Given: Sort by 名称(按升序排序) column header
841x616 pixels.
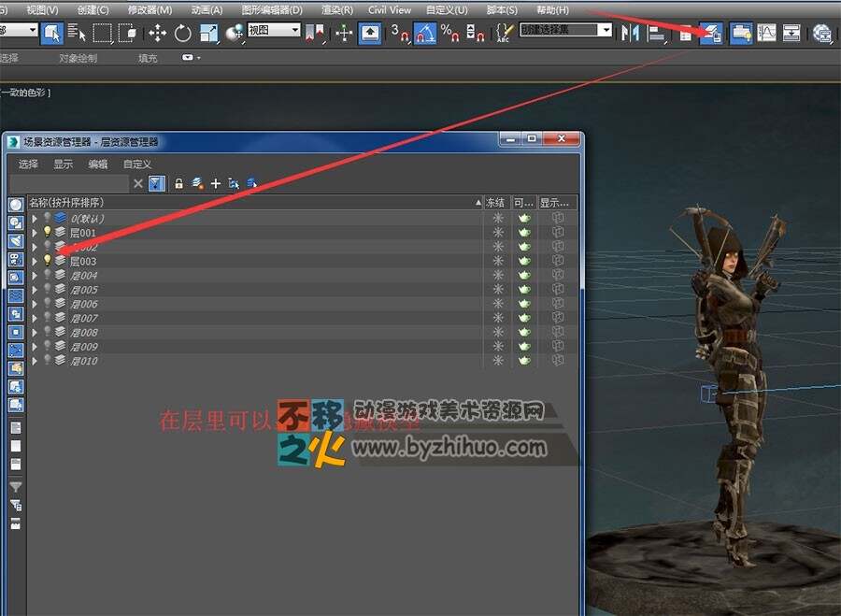Looking at the screenshot, I should 255,202.
